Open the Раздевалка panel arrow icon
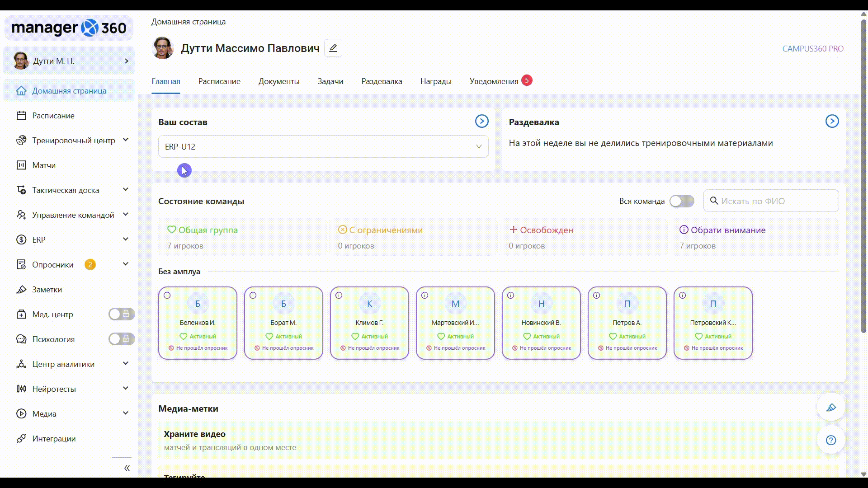The width and height of the screenshot is (868, 488). 832,121
